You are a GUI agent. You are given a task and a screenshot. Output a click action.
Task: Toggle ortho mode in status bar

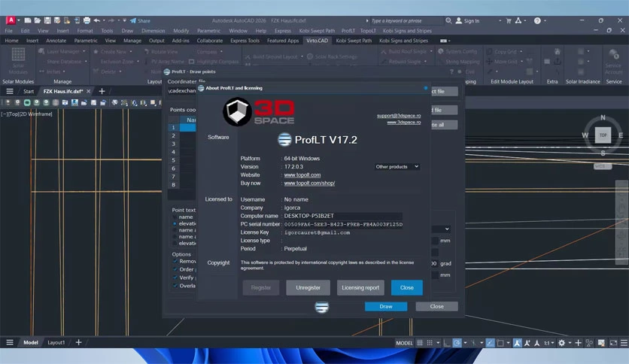pos(447,343)
